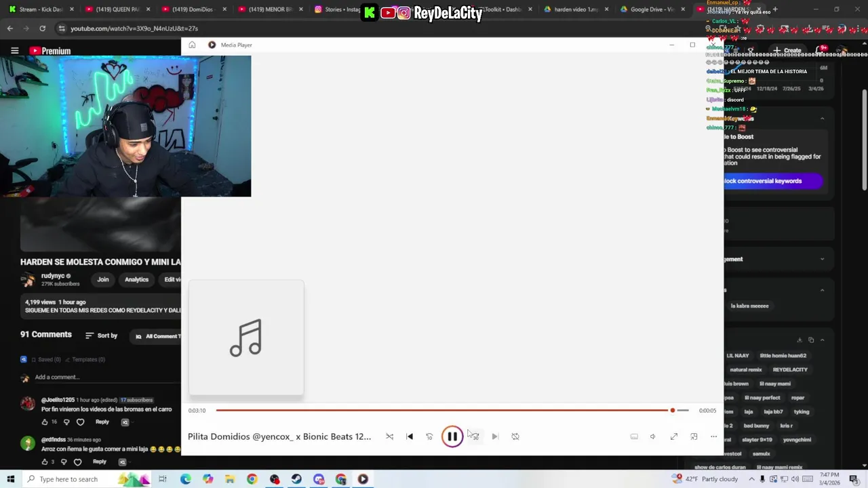Expand the engagement section chevron
The width and height of the screenshot is (868, 488).
pyautogui.click(x=823, y=259)
